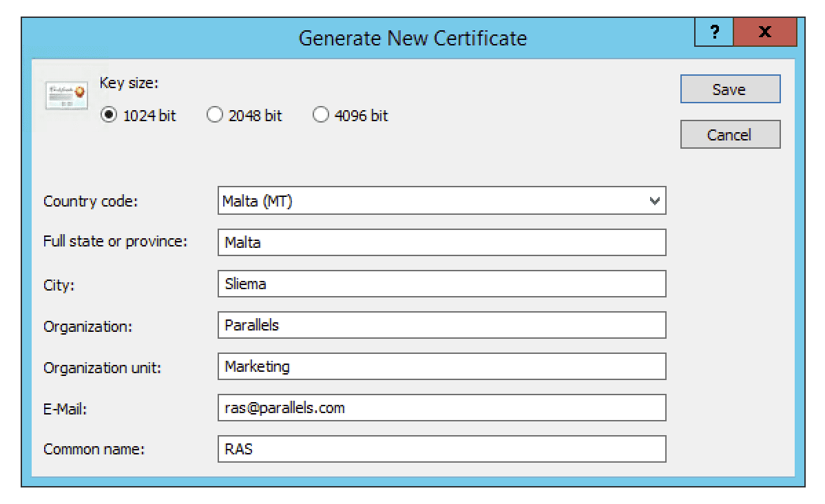Viewport: 825px width, 504px height.
Task: Click the "Key size:" label
Action: pyautogui.click(x=129, y=83)
